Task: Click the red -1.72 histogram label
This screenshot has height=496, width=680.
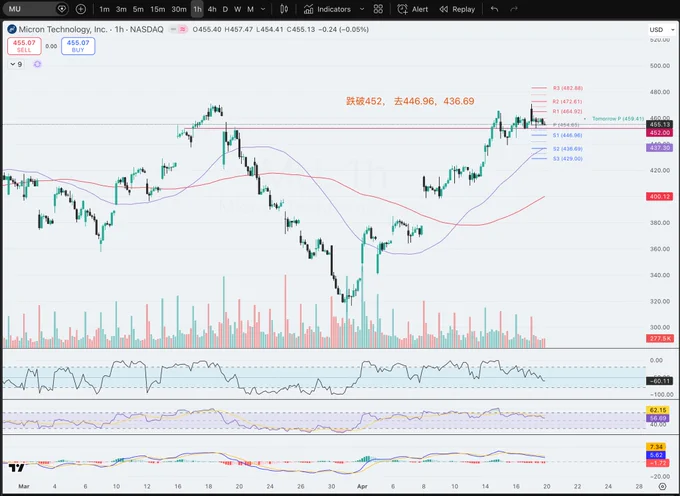Action: coord(656,463)
